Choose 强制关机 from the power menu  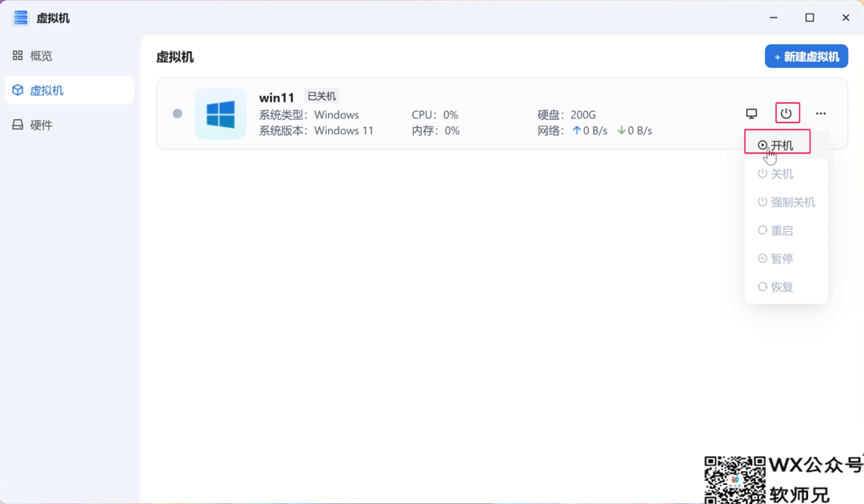point(786,202)
